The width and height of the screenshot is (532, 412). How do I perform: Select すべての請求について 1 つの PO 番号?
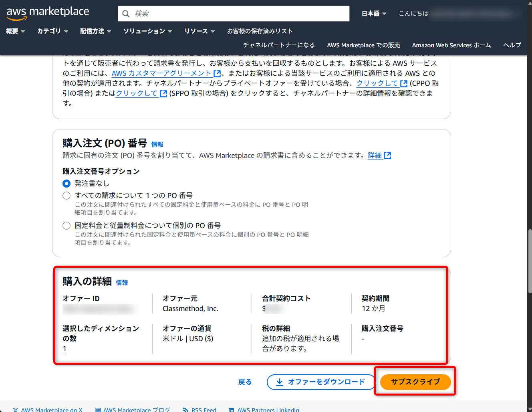coord(66,196)
